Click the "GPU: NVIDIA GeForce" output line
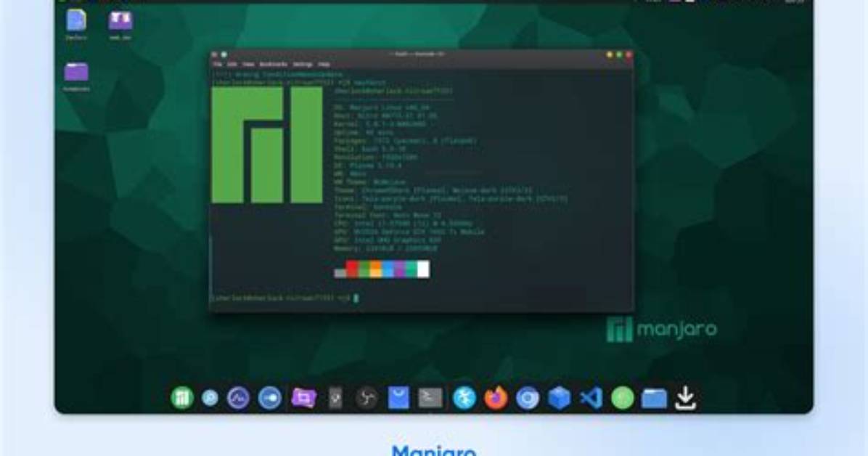Screen dimensions: 868x456 (409, 232)
